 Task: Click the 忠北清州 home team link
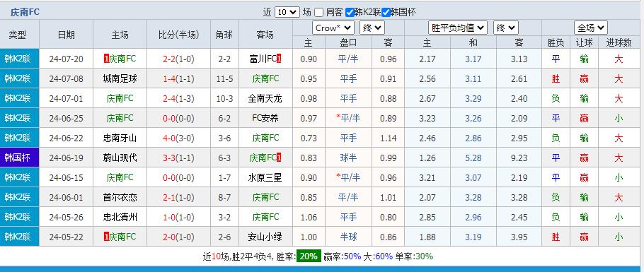(120, 217)
